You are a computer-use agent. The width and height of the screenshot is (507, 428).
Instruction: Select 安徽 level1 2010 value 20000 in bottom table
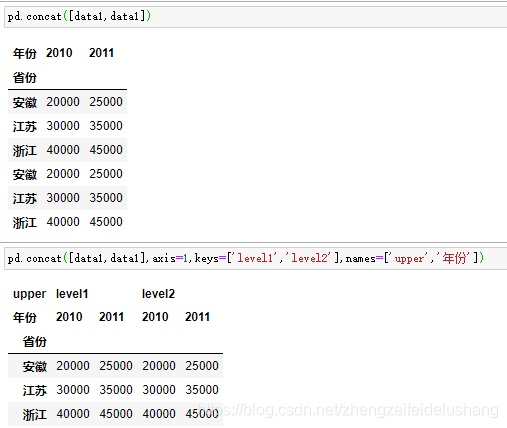coord(73,366)
